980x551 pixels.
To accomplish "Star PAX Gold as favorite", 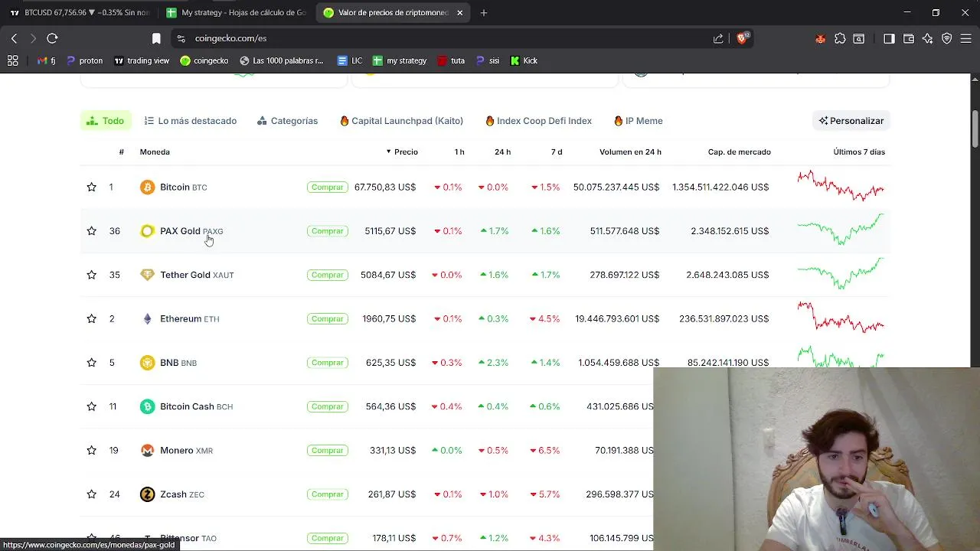I will [x=91, y=231].
